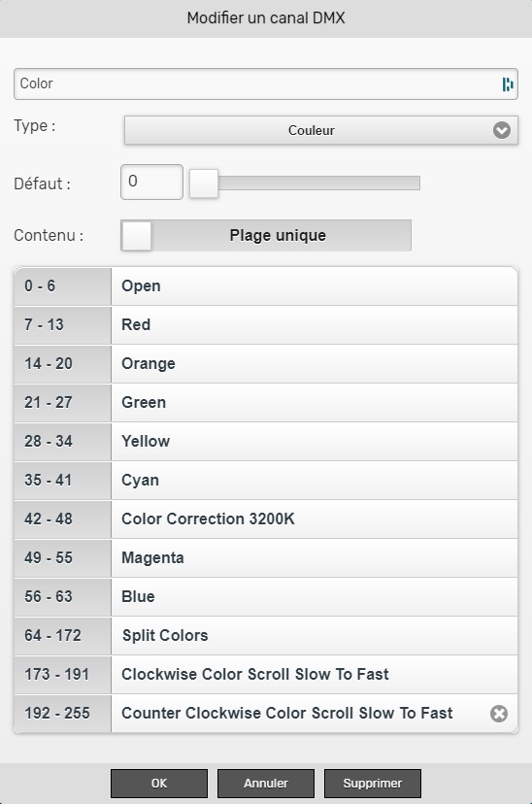The width and height of the screenshot is (532, 804).
Task: Remove the Counter Clockwise Color Scroll range
Action: click(499, 714)
